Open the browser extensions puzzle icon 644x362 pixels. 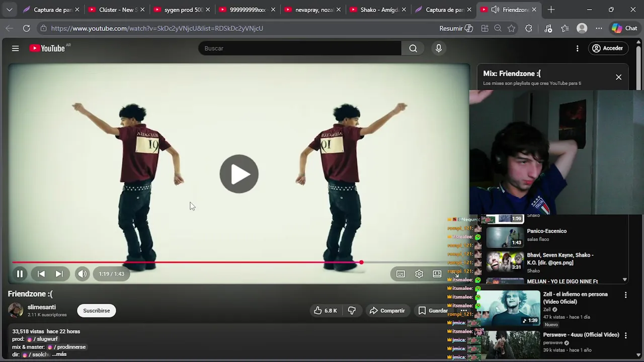click(x=528, y=28)
